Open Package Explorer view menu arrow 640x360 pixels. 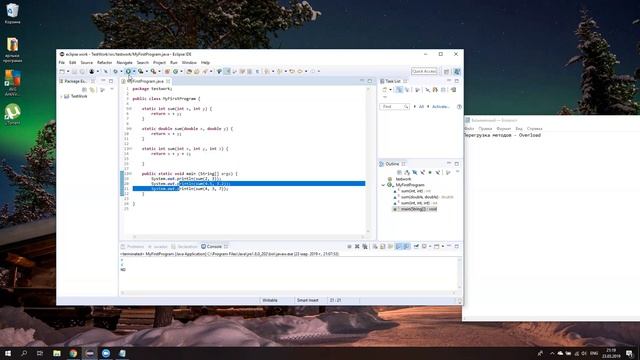click(112, 89)
